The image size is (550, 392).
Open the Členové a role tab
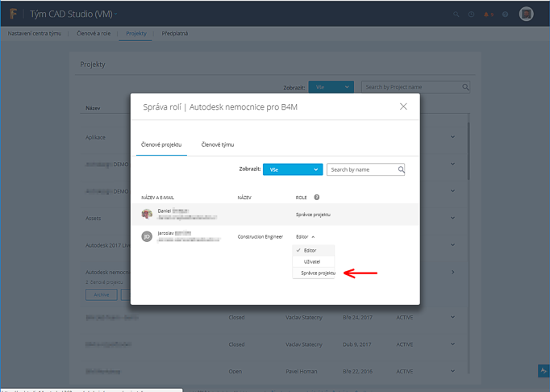[94, 34]
